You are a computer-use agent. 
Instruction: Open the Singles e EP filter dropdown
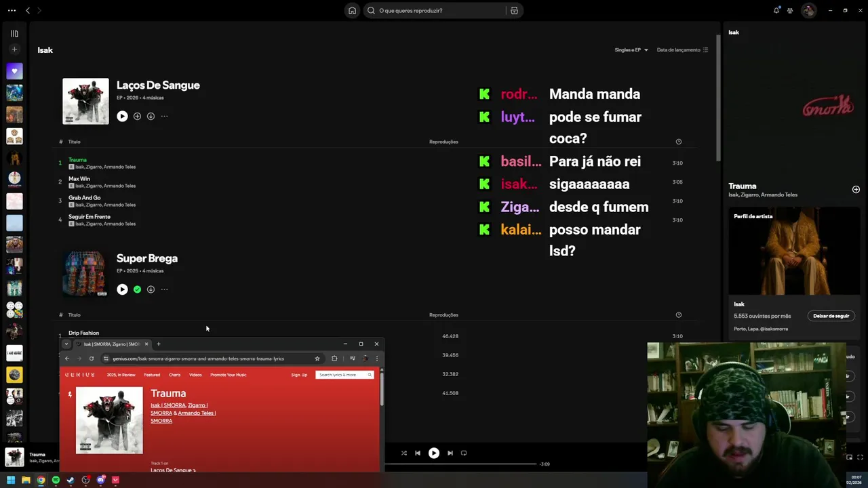pos(631,49)
